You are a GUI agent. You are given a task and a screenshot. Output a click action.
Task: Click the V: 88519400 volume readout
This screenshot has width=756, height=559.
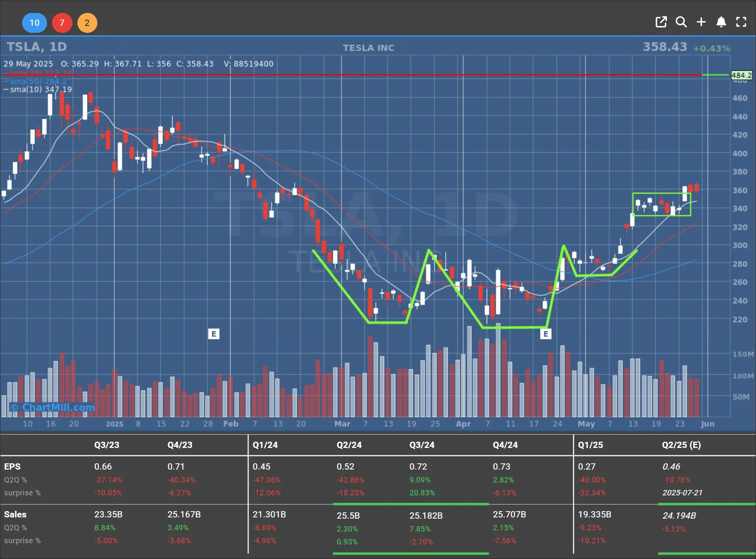(x=248, y=64)
